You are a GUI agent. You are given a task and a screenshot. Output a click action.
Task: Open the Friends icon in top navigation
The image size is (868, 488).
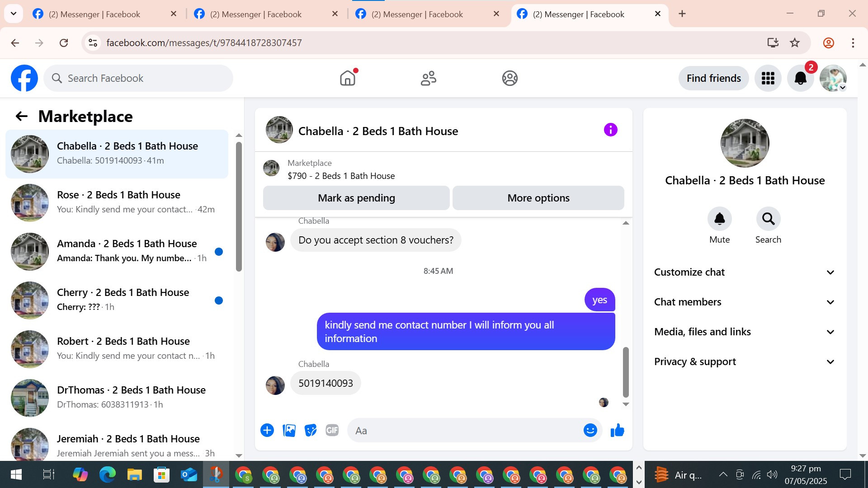coord(428,78)
